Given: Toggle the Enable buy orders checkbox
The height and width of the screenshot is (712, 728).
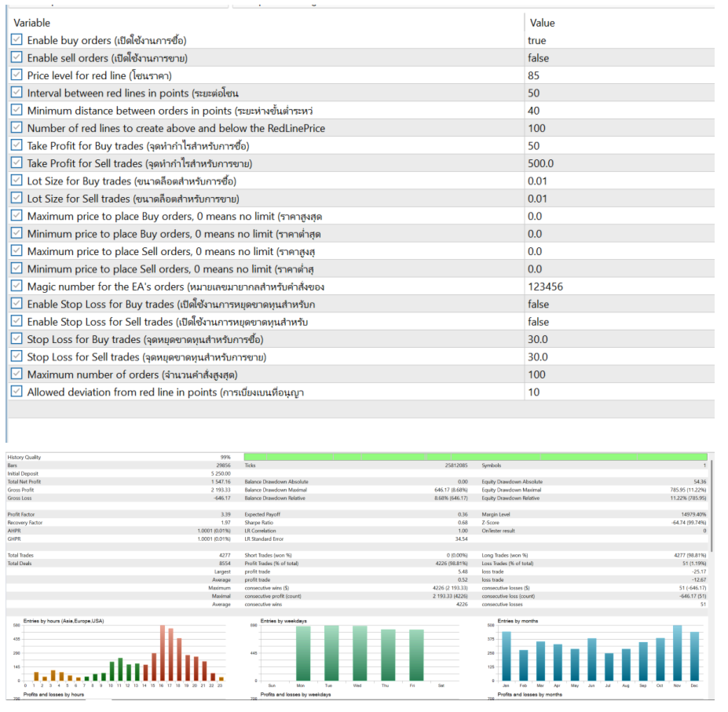Looking at the screenshot, I should [x=16, y=39].
